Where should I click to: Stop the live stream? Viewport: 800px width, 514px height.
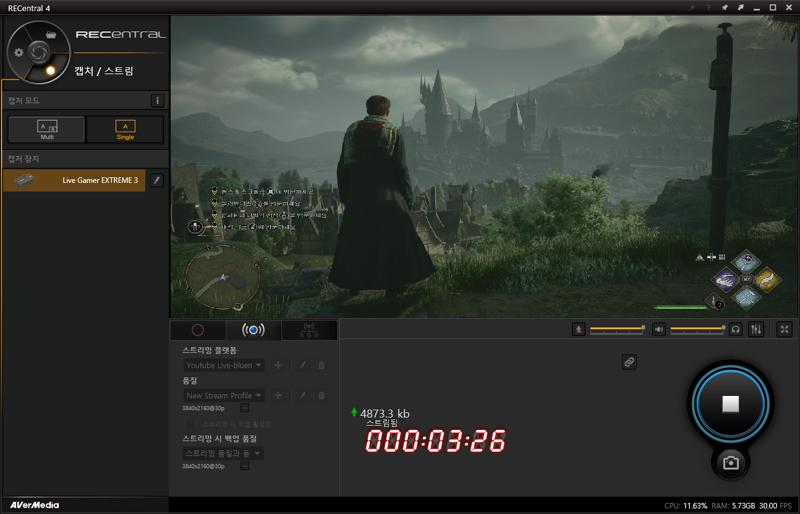(x=731, y=403)
